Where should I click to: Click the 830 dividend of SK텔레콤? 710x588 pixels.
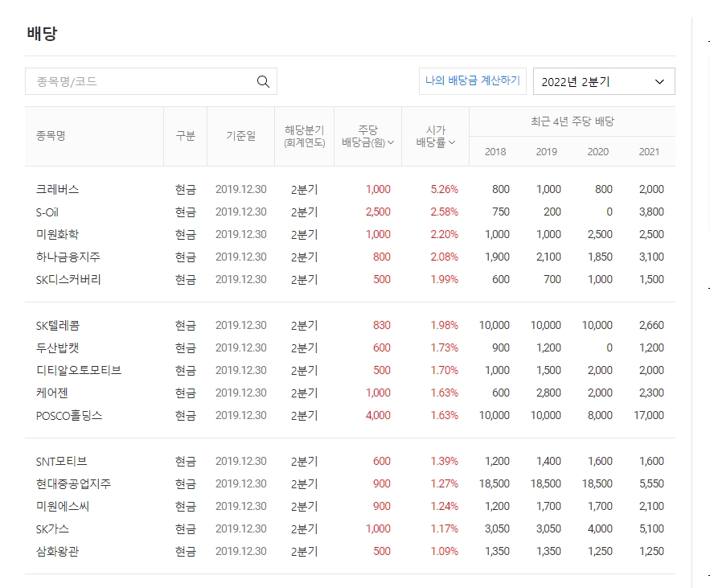pos(382,325)
